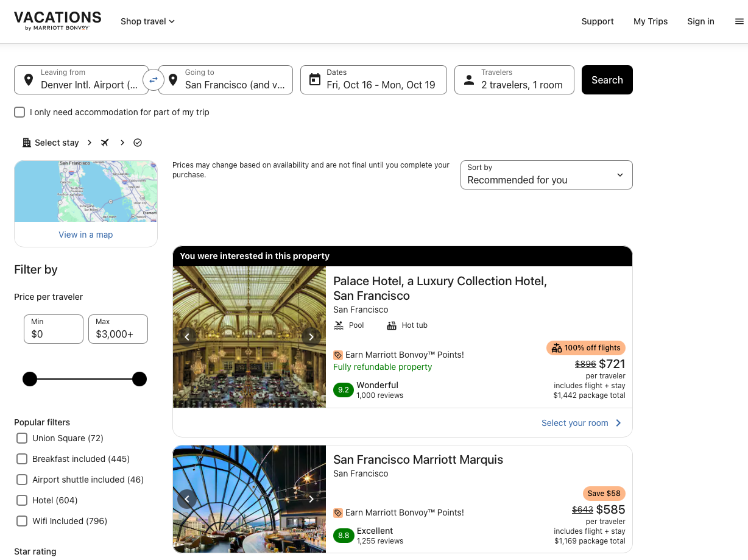Click the '1,000 reviews' text
The image size is (748, 560).
(x=380, y=395)
